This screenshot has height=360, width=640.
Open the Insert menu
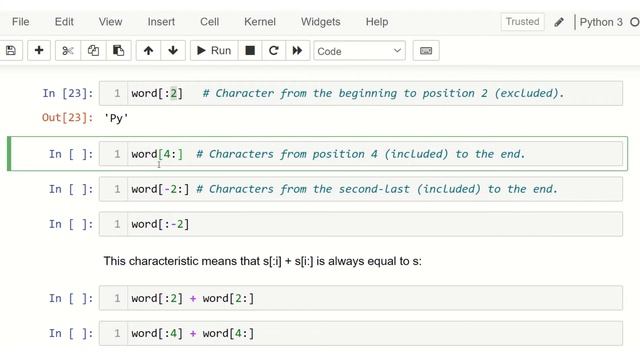(161, 22)
